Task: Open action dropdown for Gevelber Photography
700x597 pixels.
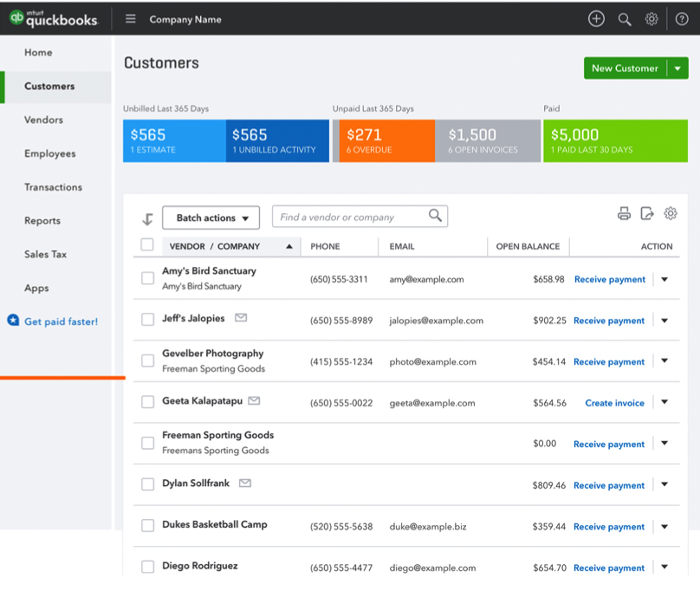Action: coord(664,360)
